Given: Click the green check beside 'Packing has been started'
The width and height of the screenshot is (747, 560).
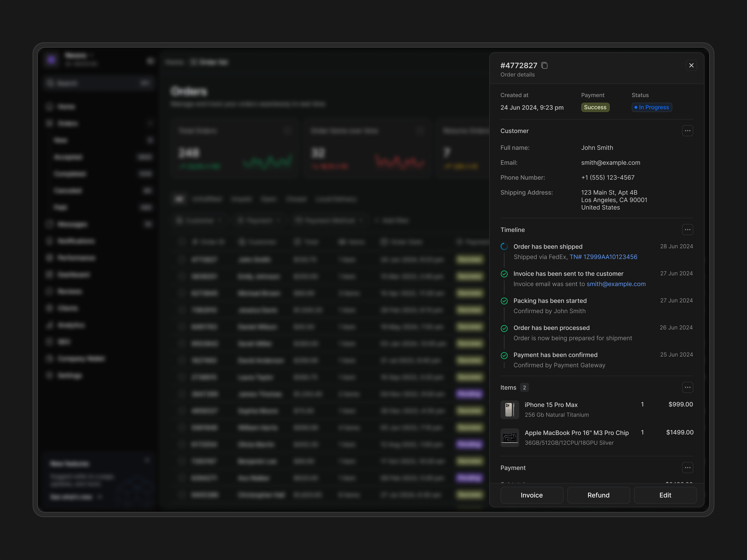Looking at the screenshot, I should coord(504,301).
